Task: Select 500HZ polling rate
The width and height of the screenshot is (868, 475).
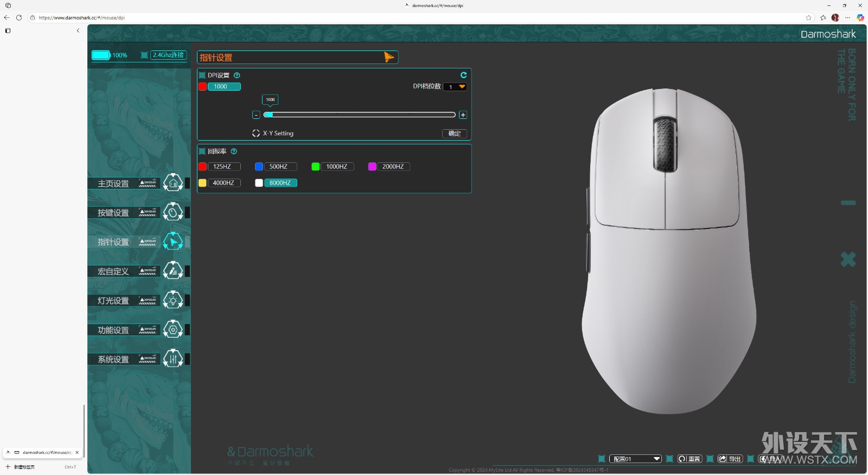Action: [x=280, y=167]
